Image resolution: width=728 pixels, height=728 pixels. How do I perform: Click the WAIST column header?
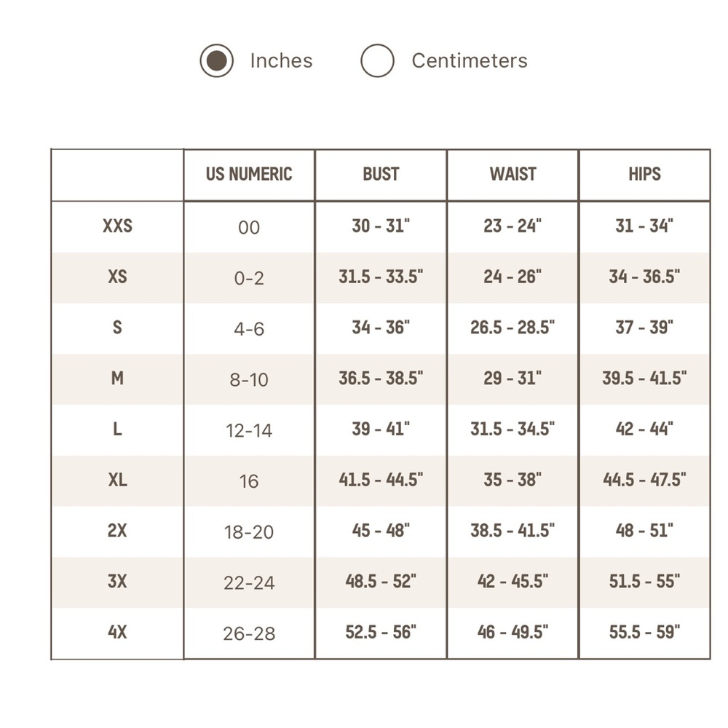pos(513,174)
